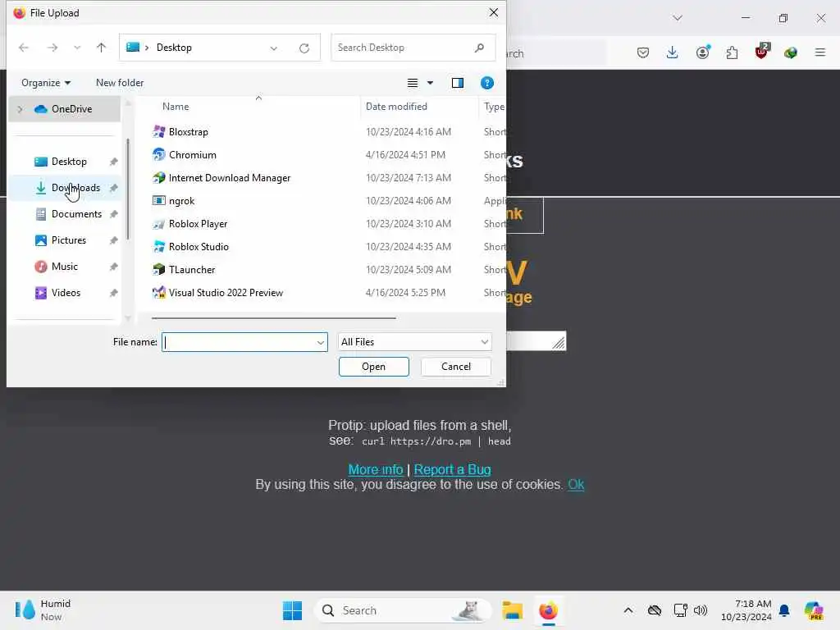This screenshot has width=840, height=630.
Task: Open Firefox application hamburger menu
Action: click(x=820, y=52)
